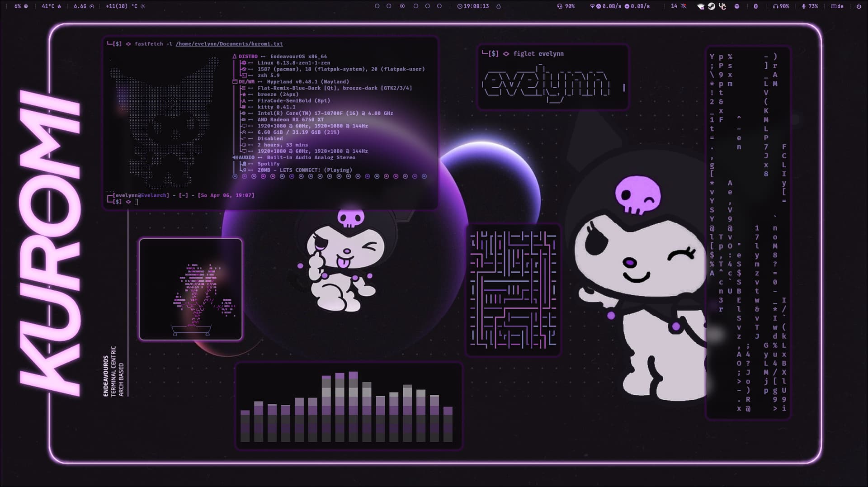
Task: Click the power button icon in the bar
Action: pos(859,6)
